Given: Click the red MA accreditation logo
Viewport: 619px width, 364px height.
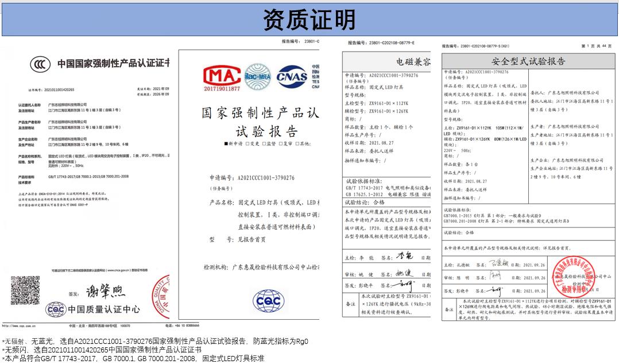Looking at the screenshot, I should point(222,75).
